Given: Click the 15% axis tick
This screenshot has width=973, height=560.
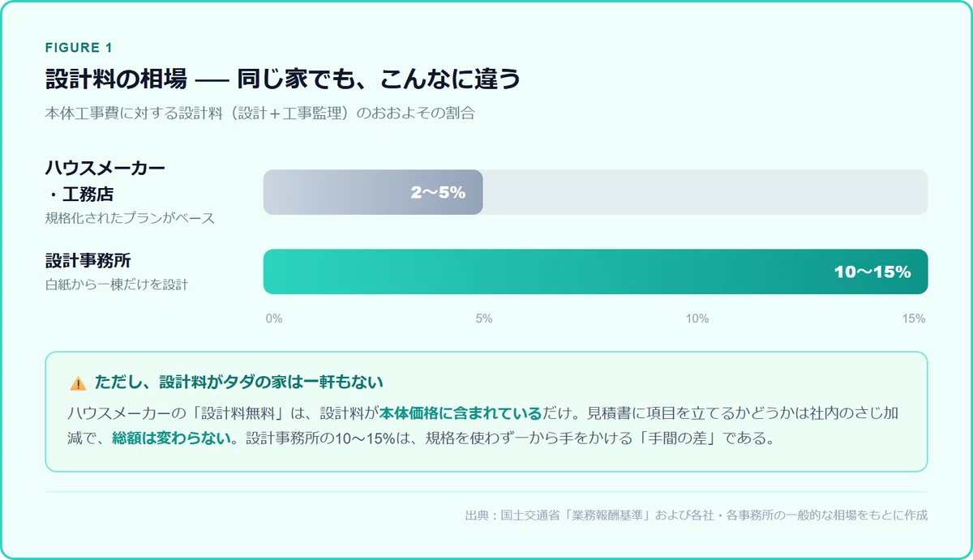Looking at the screenshot, I should (x=914, y=318).
